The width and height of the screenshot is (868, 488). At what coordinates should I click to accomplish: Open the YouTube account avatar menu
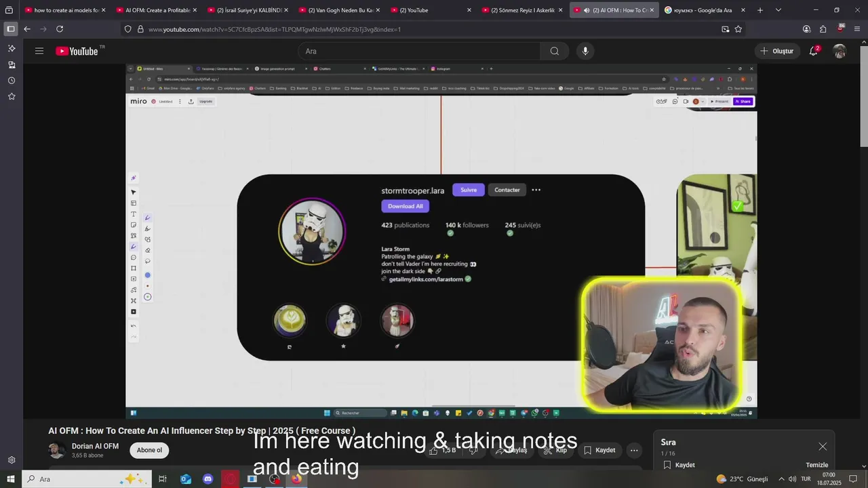click(x=840, y=51)
